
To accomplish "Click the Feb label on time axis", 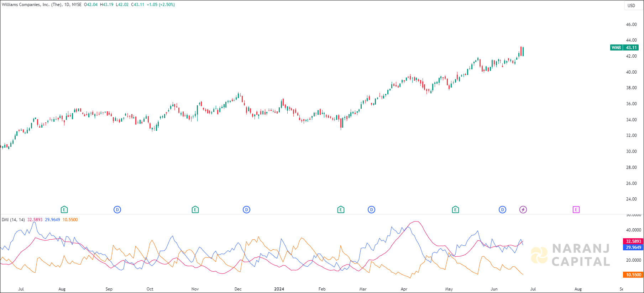I will [x=322, y=289].
